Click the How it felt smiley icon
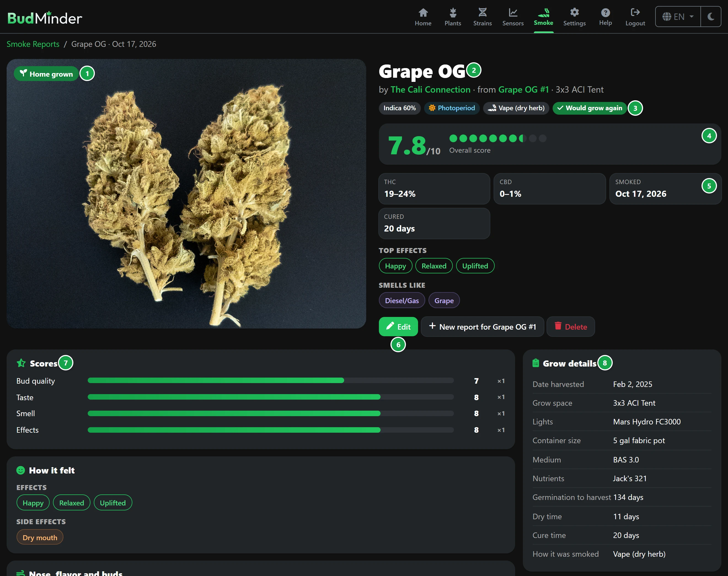Viewport: 728px width, 576px height. point(21,470)
